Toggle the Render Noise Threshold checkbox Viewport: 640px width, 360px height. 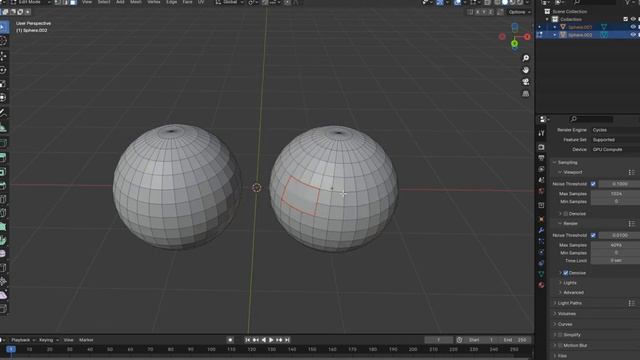593,236
